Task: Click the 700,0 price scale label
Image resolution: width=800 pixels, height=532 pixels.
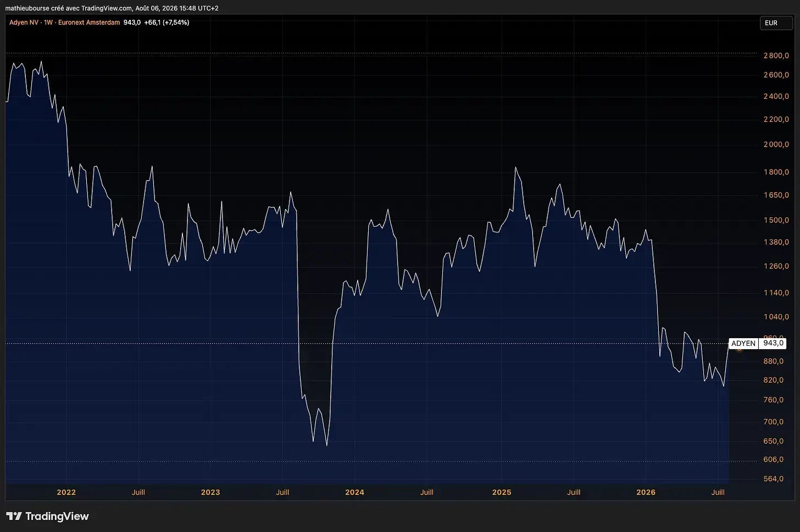Action: point(774,422)
